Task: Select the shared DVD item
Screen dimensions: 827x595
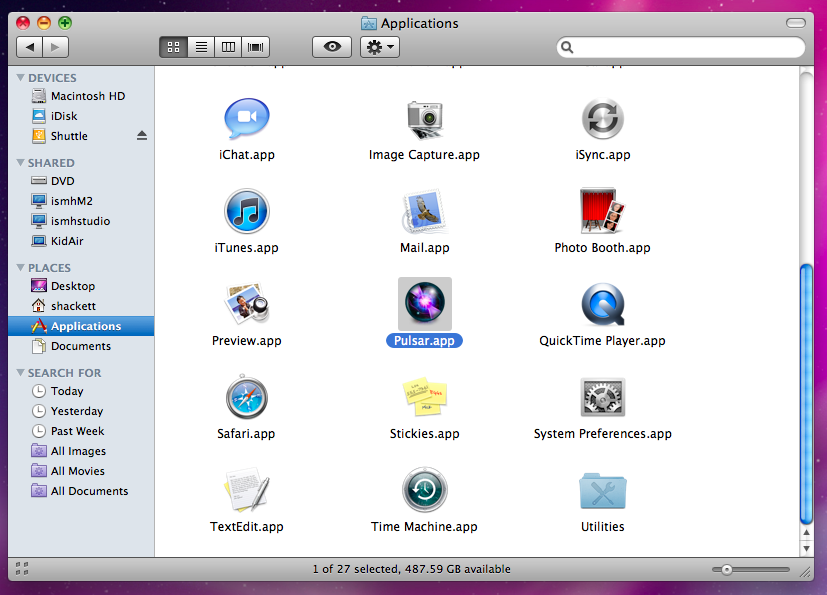Action: point(81,181)
